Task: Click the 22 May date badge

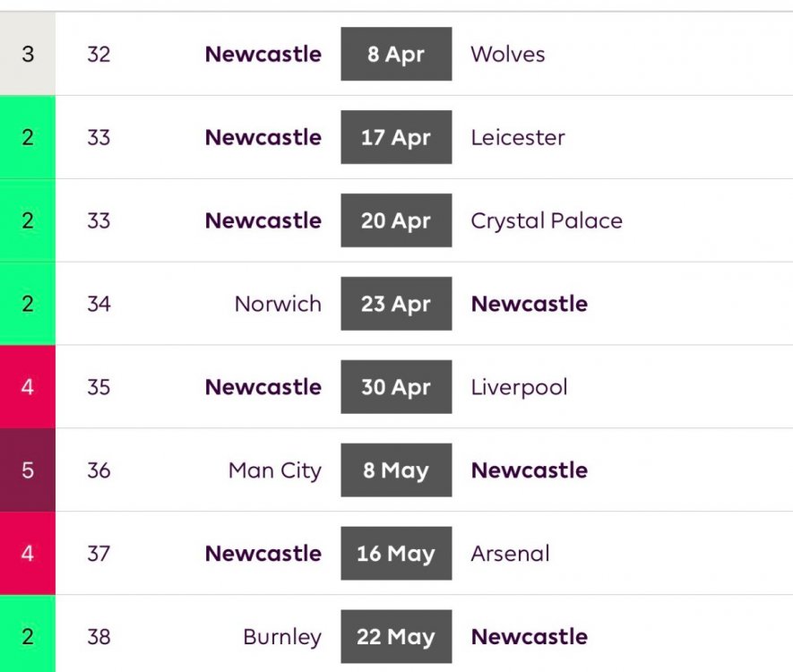Action: 396,637
